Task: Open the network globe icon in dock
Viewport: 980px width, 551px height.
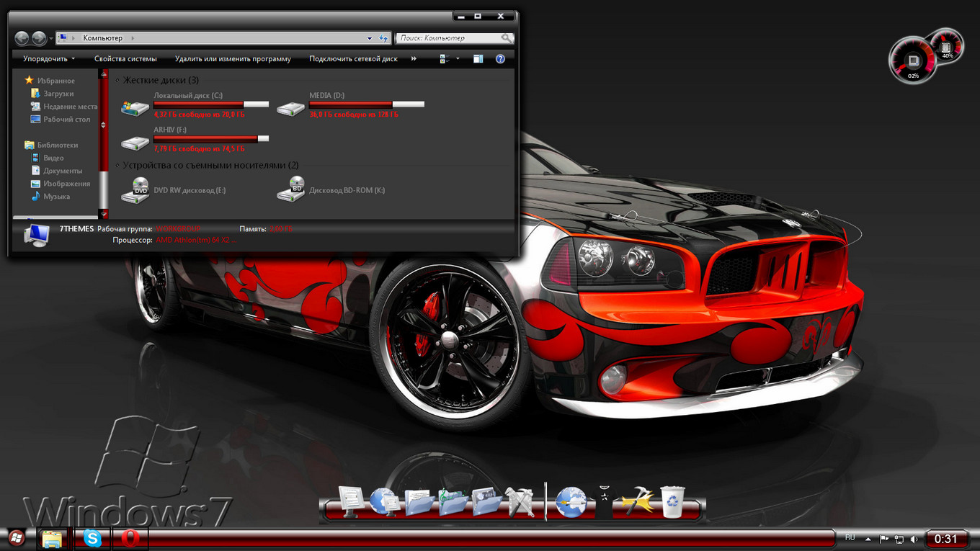Action: tap(386, 501)
